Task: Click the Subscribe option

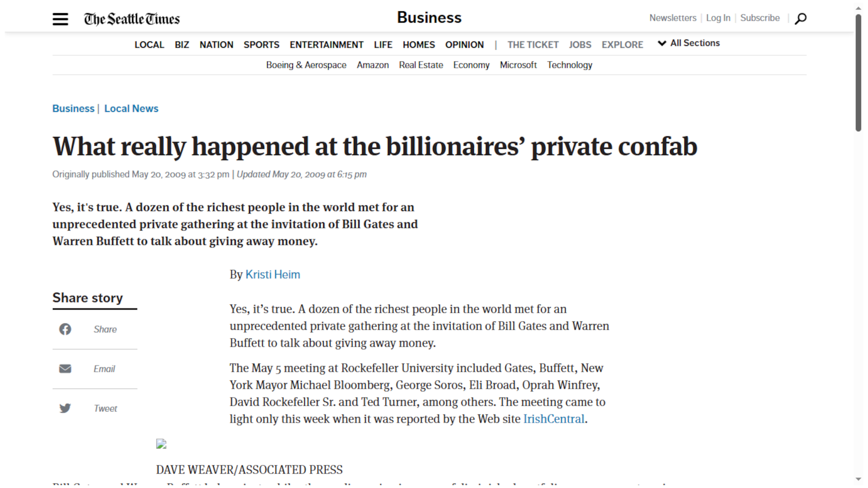Action: pyautogui.click(x=759, y=18)
